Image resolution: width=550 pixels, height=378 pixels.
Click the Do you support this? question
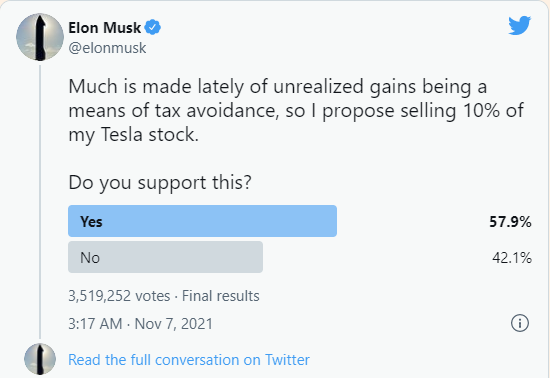click(160, 183)
